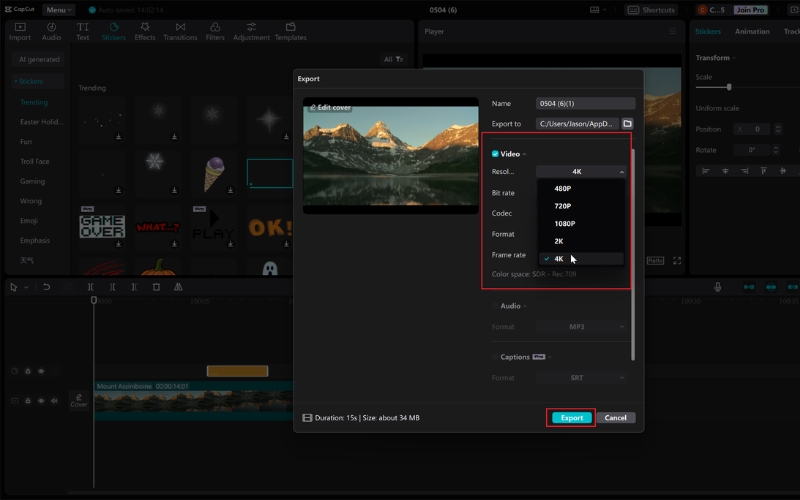Viewport: 800px width, 500px height.
Task: Click the layout icon in title bar
Action: tap(595, 10)
